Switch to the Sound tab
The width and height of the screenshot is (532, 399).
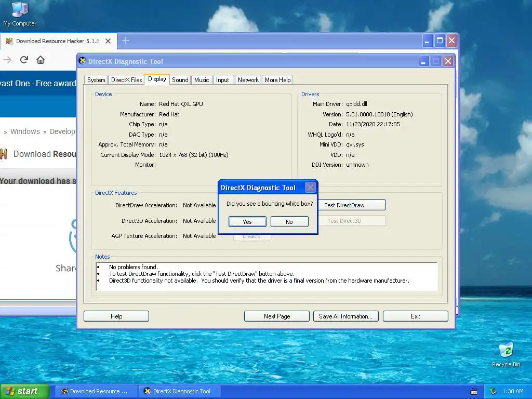coord(180,79)
